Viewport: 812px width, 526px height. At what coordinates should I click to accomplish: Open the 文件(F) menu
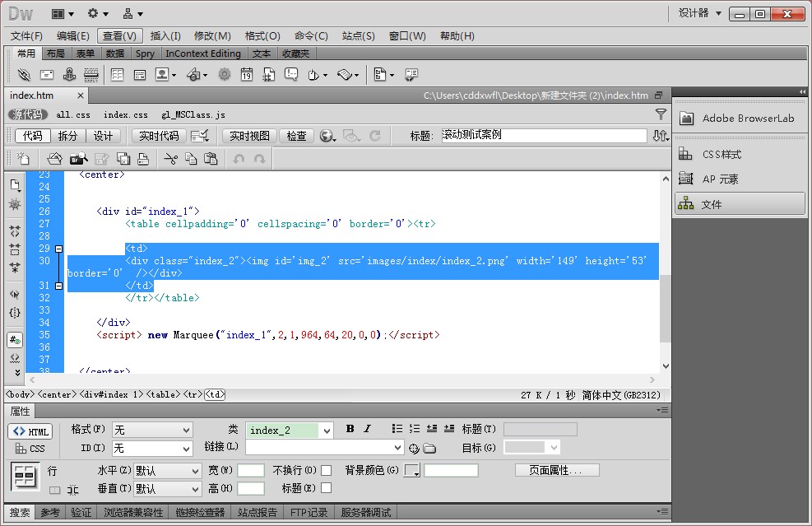pos(26,35)
